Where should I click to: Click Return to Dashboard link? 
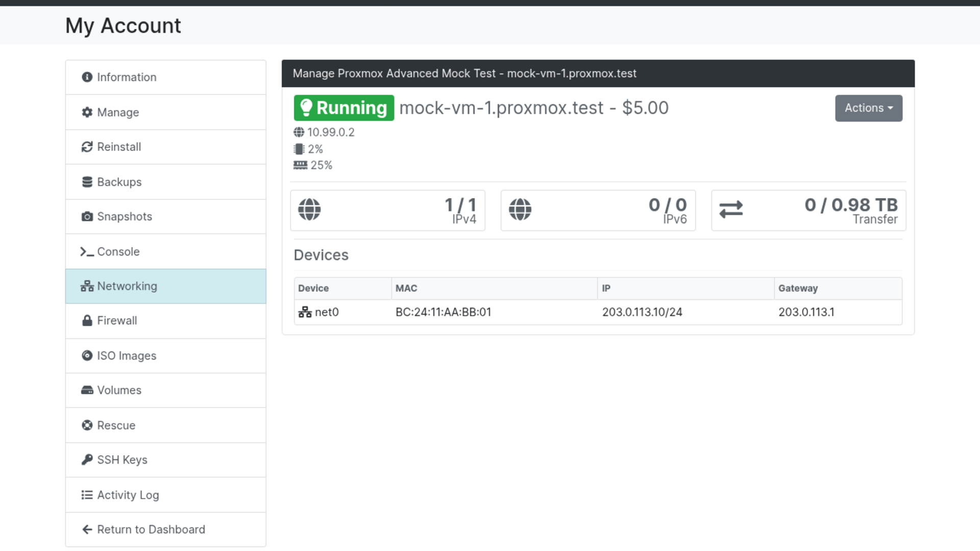pos(165,530)
